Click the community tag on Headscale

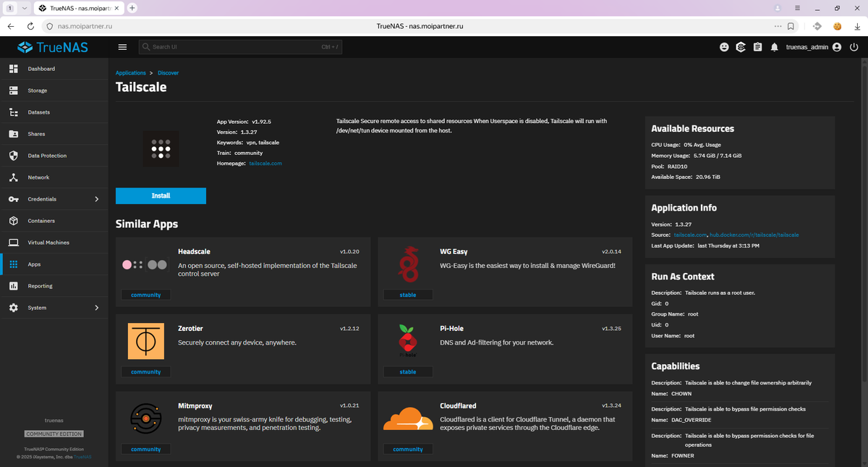click(146, 295)
